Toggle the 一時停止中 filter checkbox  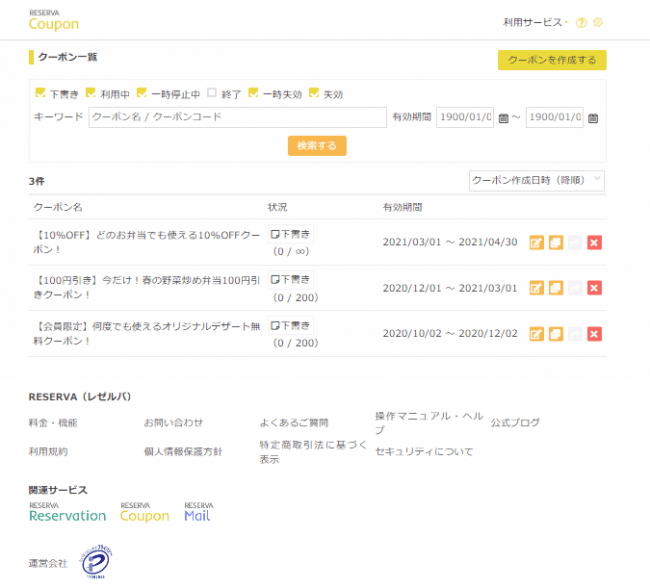142,93
